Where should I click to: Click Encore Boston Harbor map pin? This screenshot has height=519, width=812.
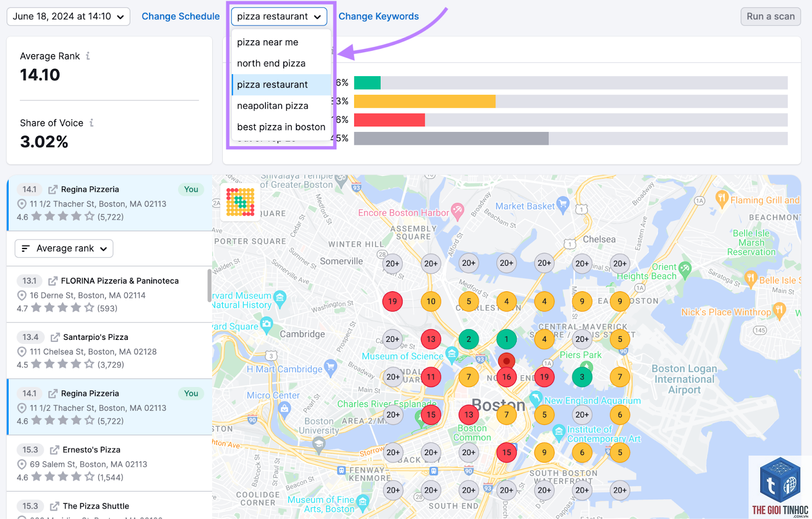tap(458, 212)
